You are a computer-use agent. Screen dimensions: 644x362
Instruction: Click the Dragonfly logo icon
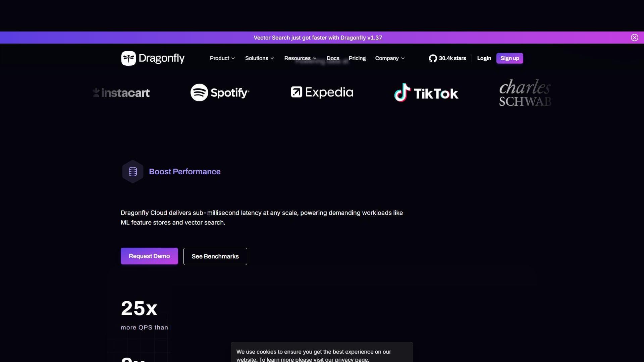click(x=128, y=58)
